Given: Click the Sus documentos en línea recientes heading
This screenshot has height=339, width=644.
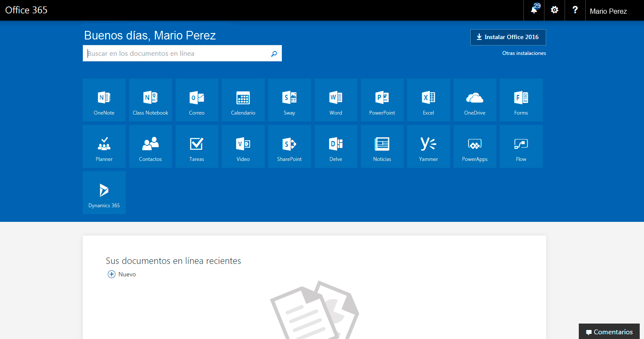Looking at the screenshot, I should point(173,260).
